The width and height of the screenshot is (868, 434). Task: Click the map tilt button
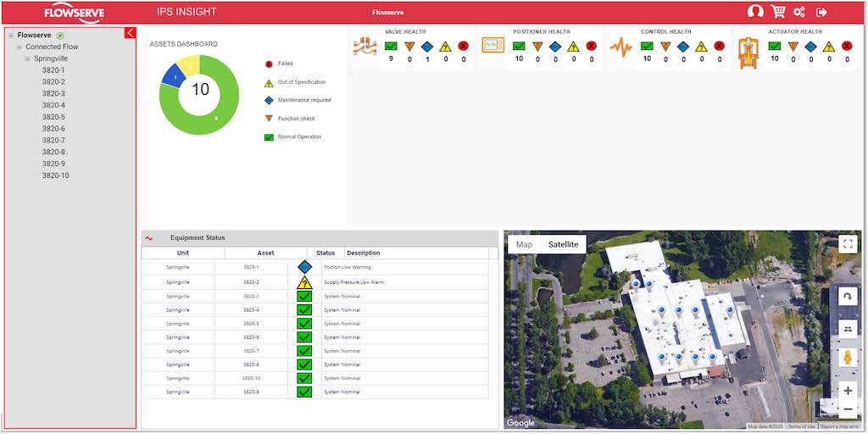pos(848,328)
